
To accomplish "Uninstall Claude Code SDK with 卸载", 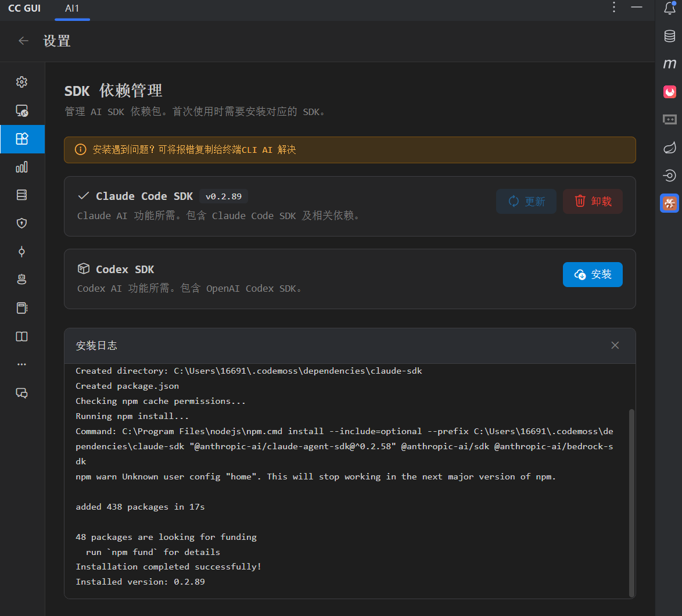I will click(593, 202).
